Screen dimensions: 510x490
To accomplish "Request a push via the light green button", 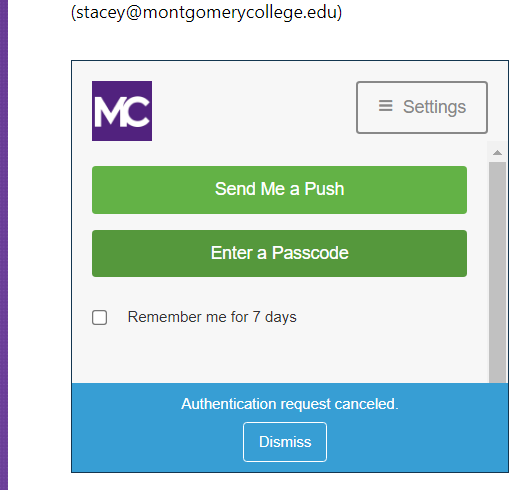I will pyautogui.click(x=279, y=190).
